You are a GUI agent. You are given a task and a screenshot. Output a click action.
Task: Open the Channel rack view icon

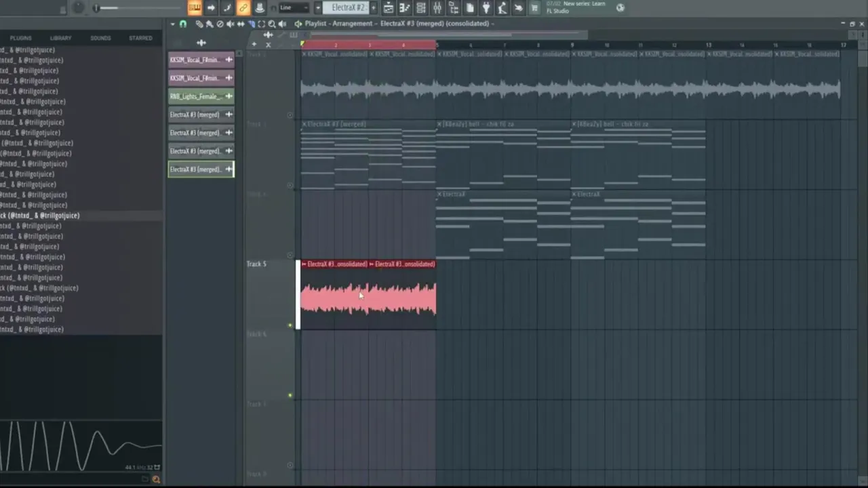pyautogui.click(x=421, y=7)
